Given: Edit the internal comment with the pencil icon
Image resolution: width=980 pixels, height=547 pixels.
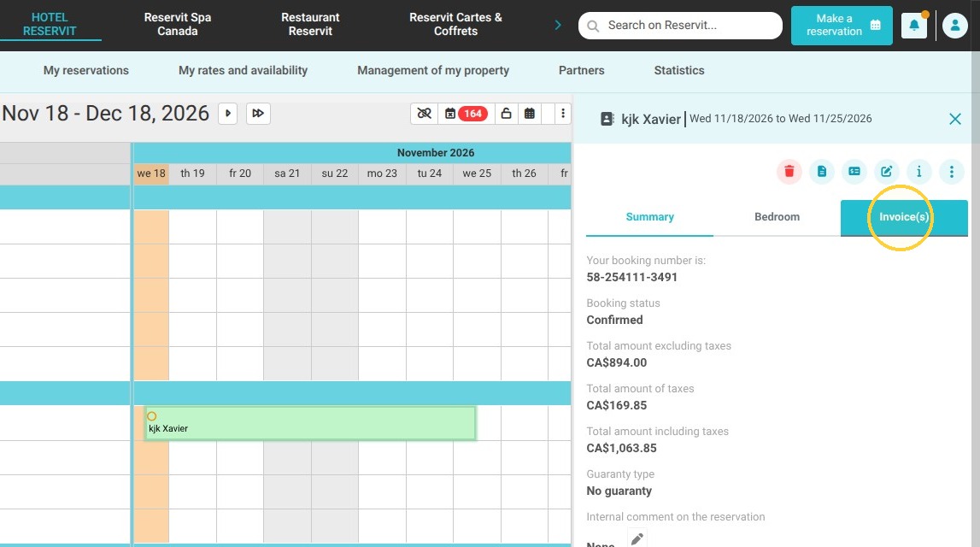Looking at the screenshot, I should [x=637, y=538].
